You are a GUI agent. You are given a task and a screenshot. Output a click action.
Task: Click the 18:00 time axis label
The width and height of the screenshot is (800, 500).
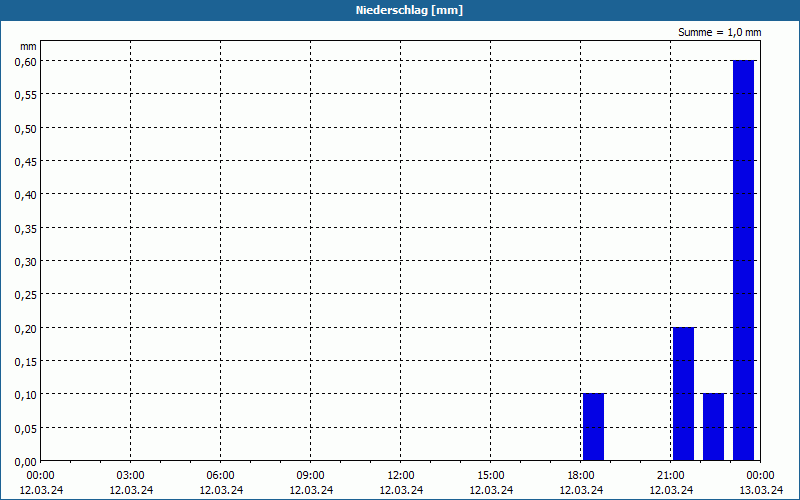[x=581, y=476]
